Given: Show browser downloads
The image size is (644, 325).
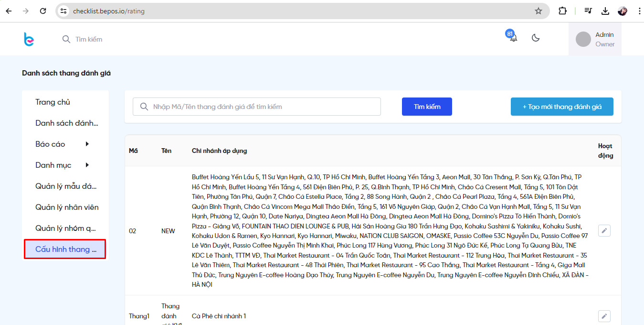Looking at the screenshot, I should (x=605, y=11).
